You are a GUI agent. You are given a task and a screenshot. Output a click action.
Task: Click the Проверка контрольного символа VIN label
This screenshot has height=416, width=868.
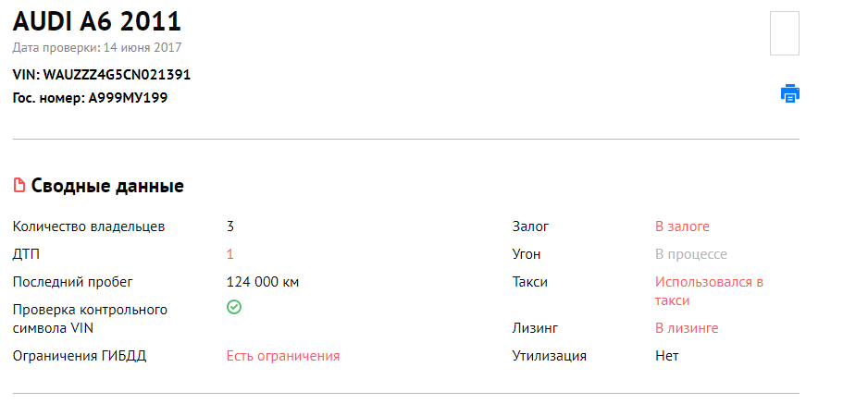click(91, 319)
